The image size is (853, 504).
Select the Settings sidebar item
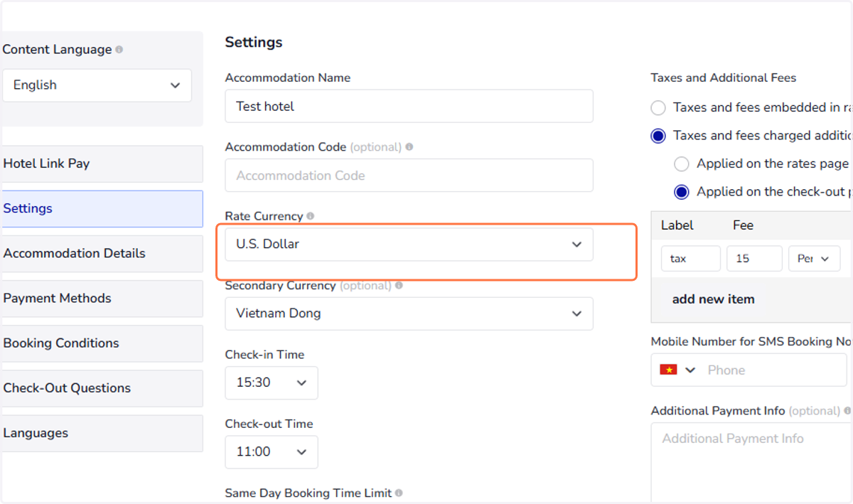102,209
